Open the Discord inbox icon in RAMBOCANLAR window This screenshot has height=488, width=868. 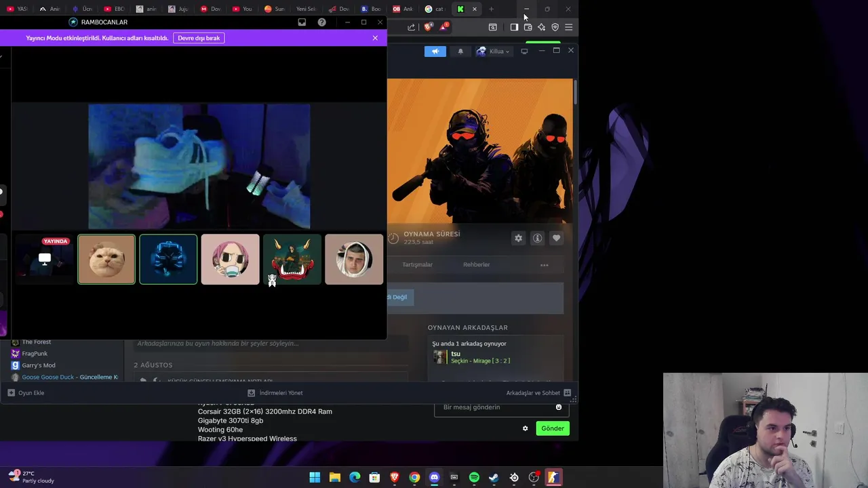(x=302, y=22)
